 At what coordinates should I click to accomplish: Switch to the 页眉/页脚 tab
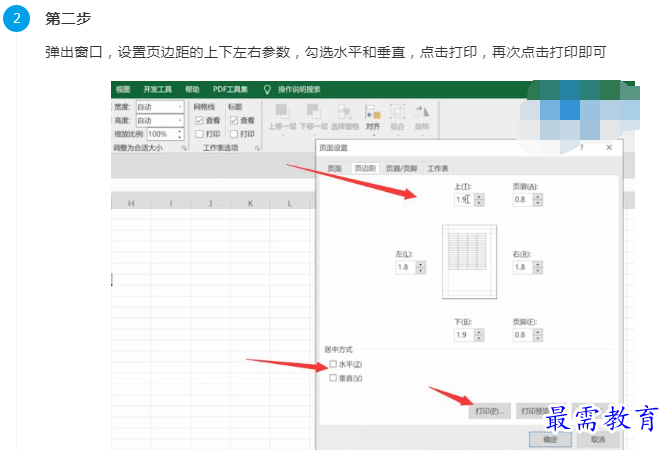(x=401, y=168)
